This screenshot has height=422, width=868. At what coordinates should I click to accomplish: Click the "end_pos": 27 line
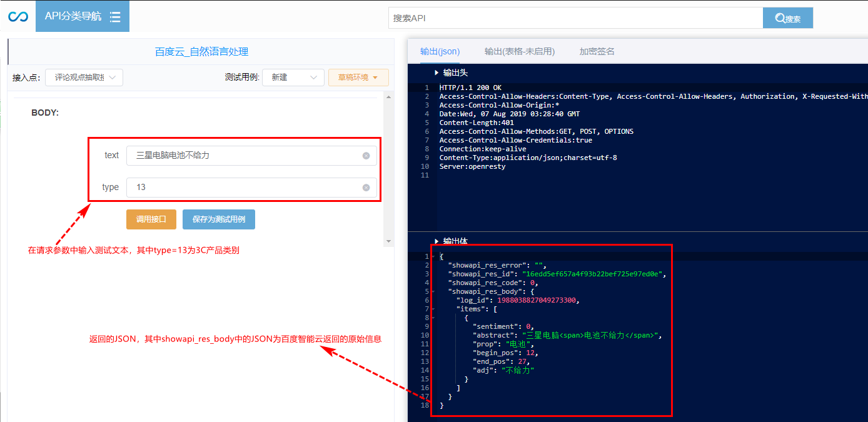pos(501,361)
